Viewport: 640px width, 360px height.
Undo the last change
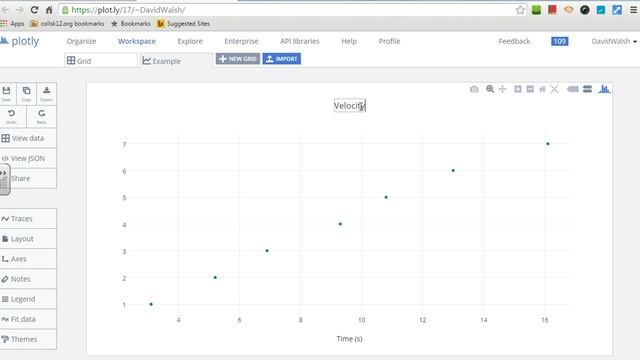click(11, 116)
